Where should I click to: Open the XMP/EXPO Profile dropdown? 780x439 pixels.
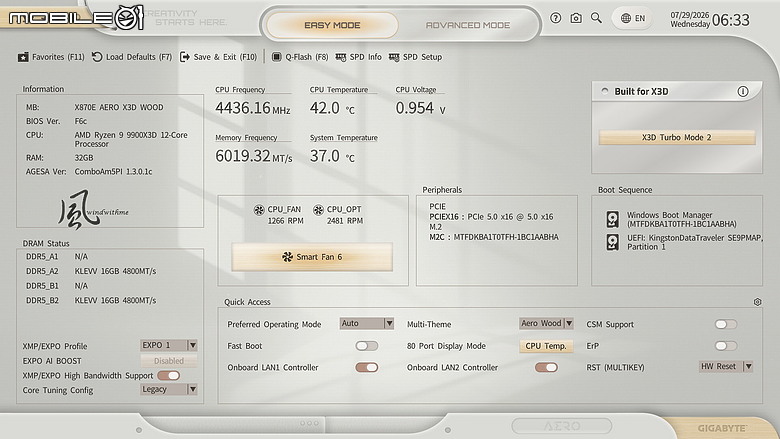point(169,345)
